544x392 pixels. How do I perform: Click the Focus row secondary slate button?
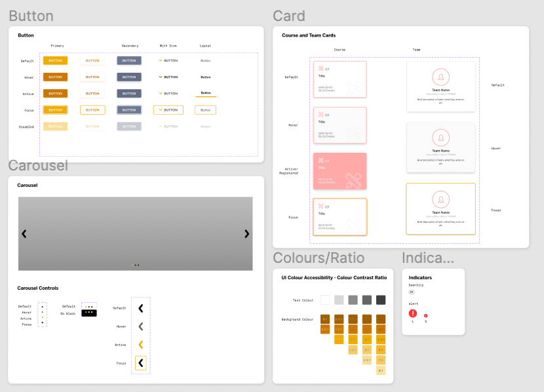(129, 110)
